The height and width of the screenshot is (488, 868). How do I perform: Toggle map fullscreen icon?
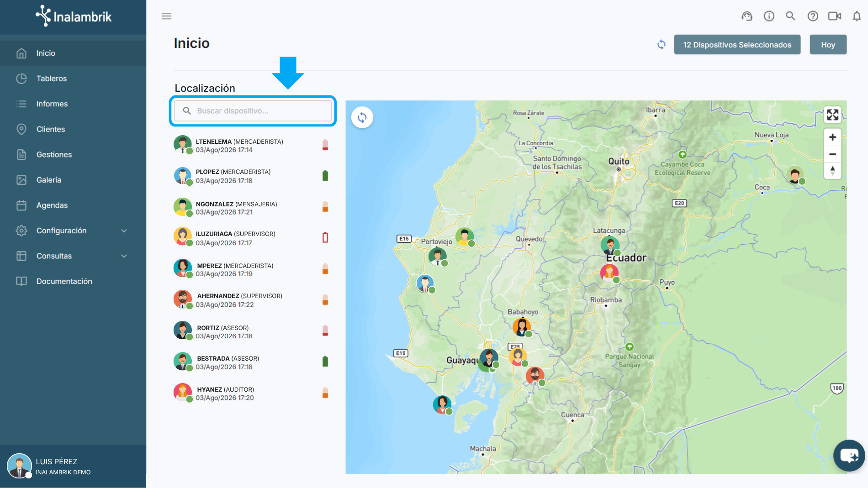[832, 115]
